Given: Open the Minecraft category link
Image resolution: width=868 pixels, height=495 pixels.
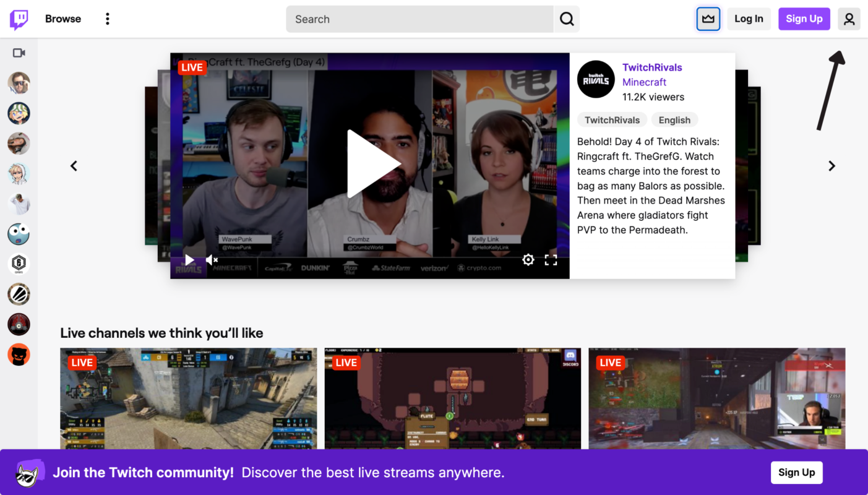Looking at the screenshot, I should (x=644, y=82).
